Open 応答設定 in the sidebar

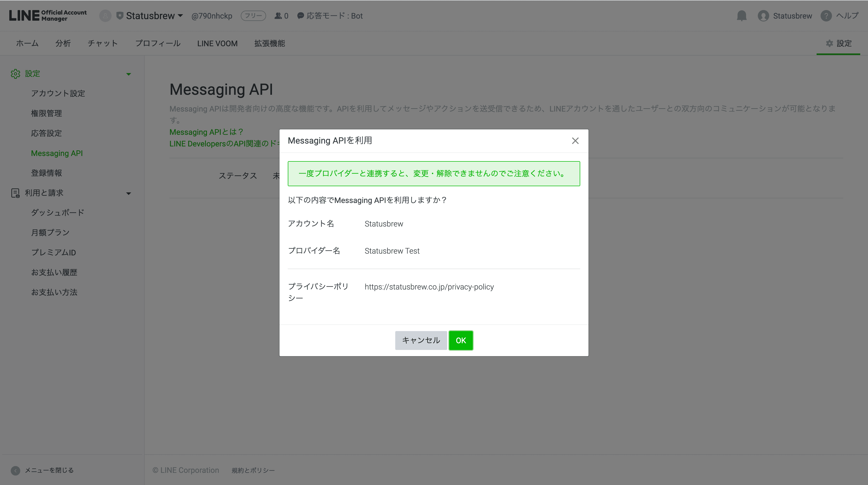[x=47, y=133]
